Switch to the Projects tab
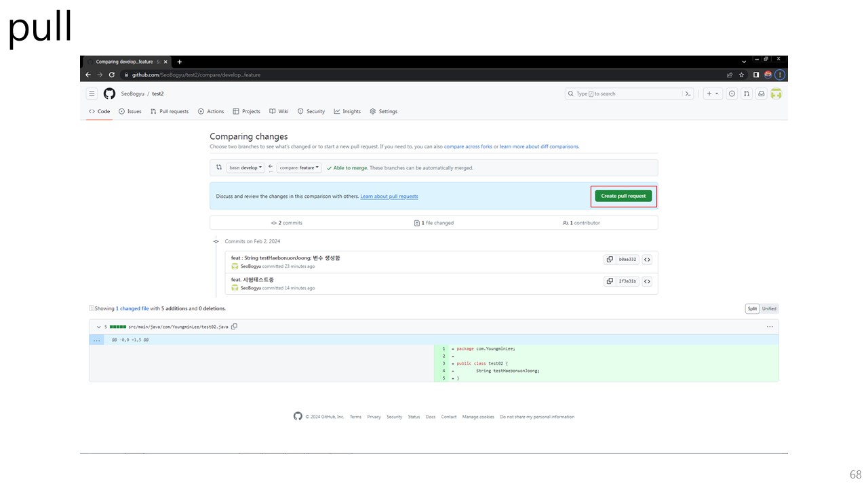 247,111
